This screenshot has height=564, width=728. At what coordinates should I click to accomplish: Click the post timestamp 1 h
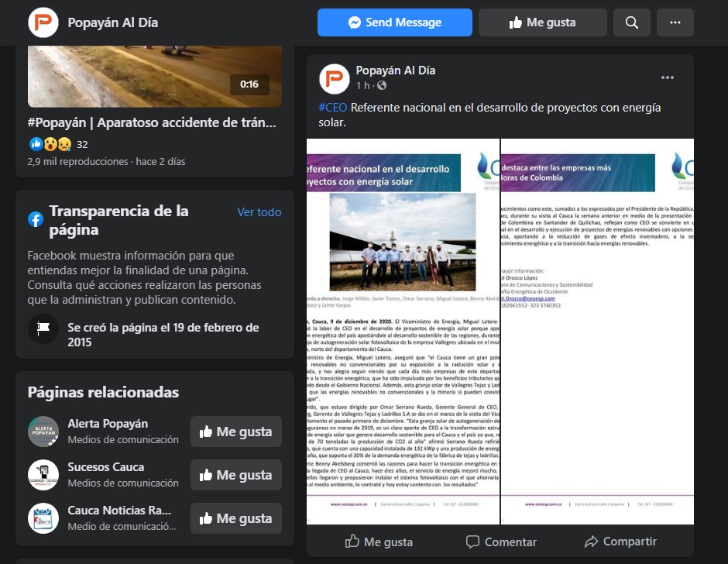coord(362,85)
